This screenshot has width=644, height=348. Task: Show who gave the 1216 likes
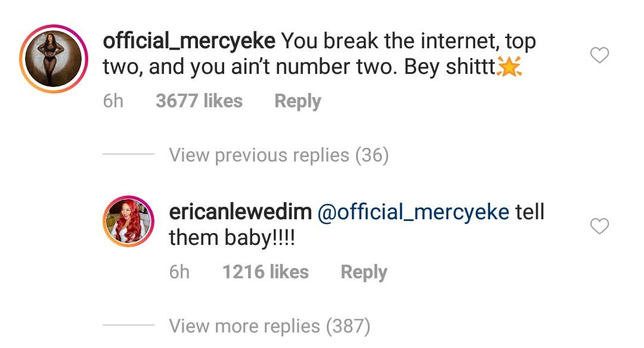[266, 272]
